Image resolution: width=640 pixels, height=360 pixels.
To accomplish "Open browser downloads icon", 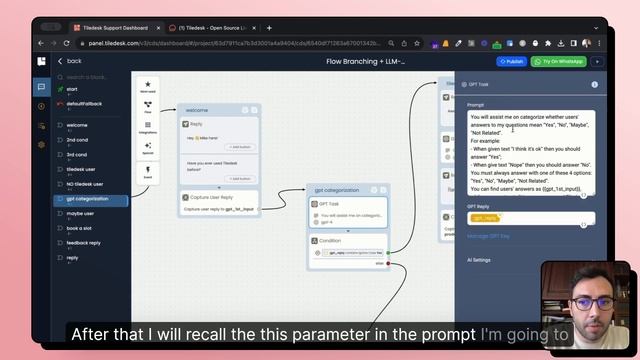I will point(561,43).
